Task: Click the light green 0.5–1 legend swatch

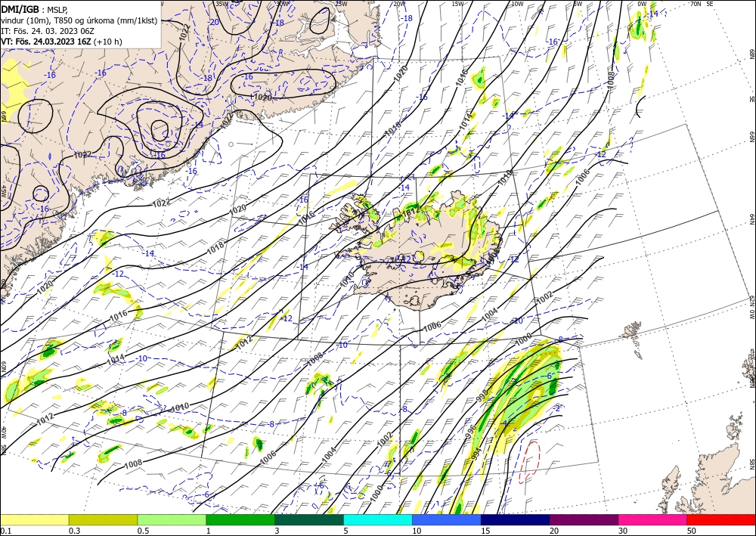Action: pos(172,519)
